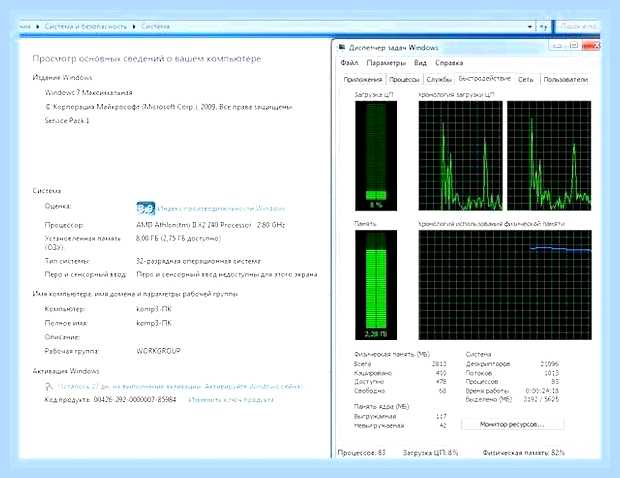Select komp3-ПК in the Полное имя row
Viewport: 620px width, 478px height.
pos(154,323)
